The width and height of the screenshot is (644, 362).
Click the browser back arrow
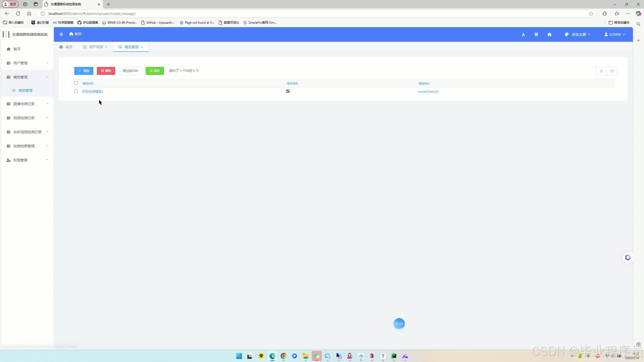click(x=7, y=14)
